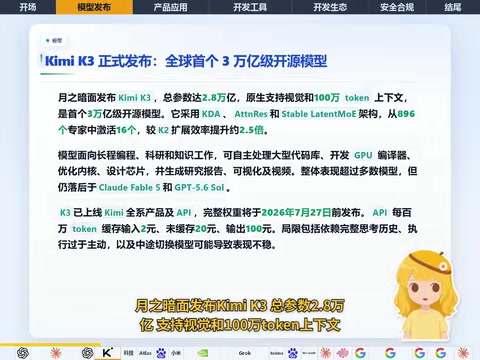Click the Google G next to the pink icon
480x360 pixels.
pos(360,353)
